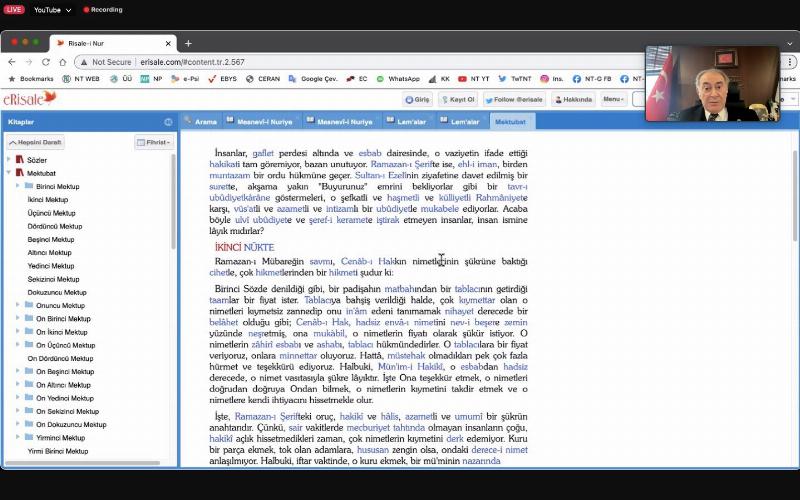Open the YouTube dropdown in the top bar
The width and height of the screenshot is (800, 500).
[x=53, y=10]
